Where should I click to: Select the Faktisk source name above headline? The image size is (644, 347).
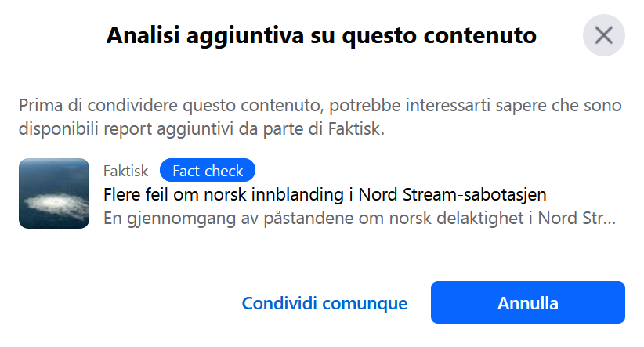point(125,171)
